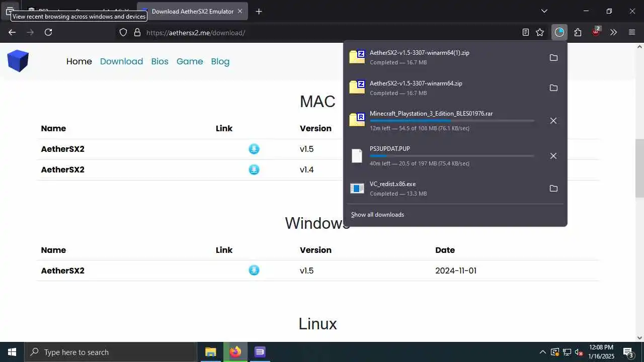
Task: Open File Explorer from taskbar
Action: tap(210, 352)
